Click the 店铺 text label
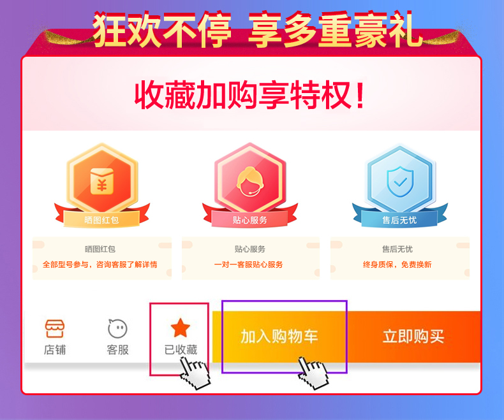504x420 pixels. [x=55, y=349]
